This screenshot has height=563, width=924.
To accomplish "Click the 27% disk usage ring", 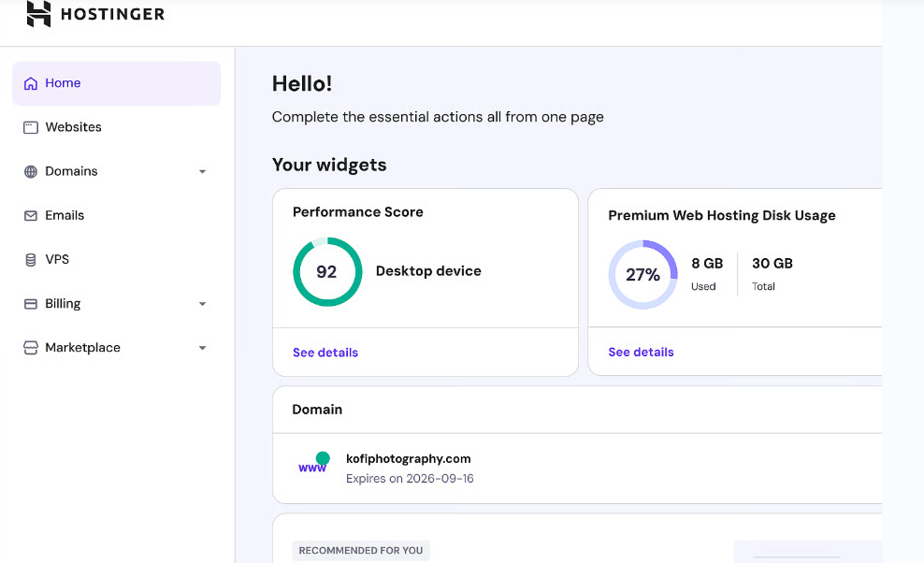I will click(x=642, y=275).
